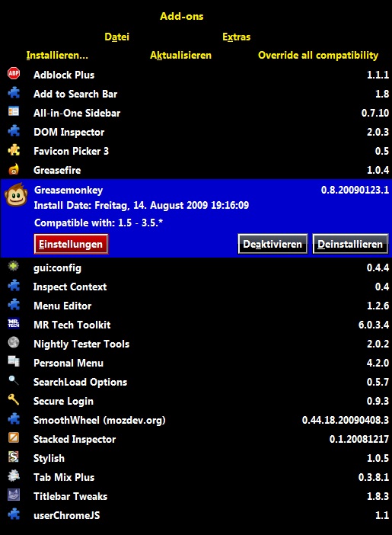Click the Greasemonkey title text
This screenshot has height=535, width=392.
tap(69, 191)
